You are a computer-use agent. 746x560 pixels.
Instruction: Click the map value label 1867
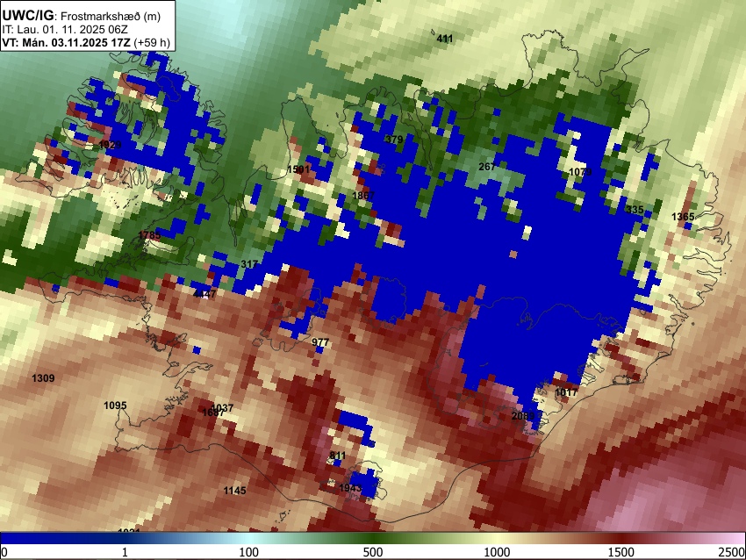point(363,196)
